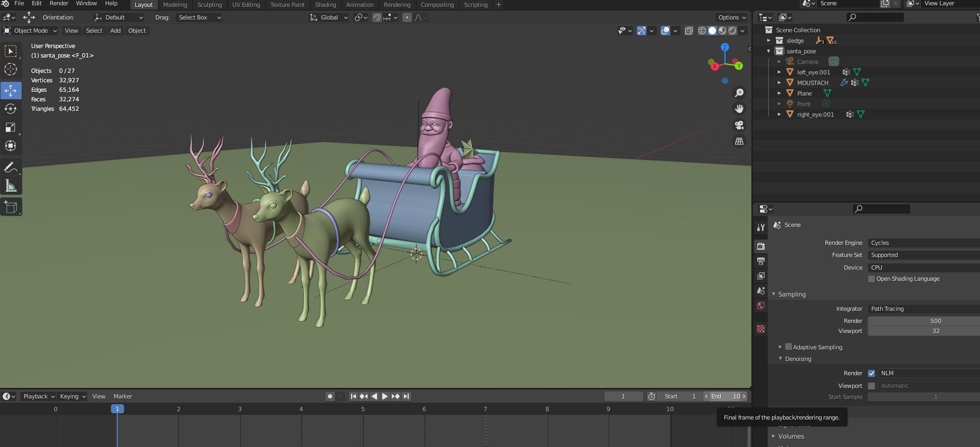Click the End frame field
The height and width of the screenshot is (447, 980).
pos(726,396)
